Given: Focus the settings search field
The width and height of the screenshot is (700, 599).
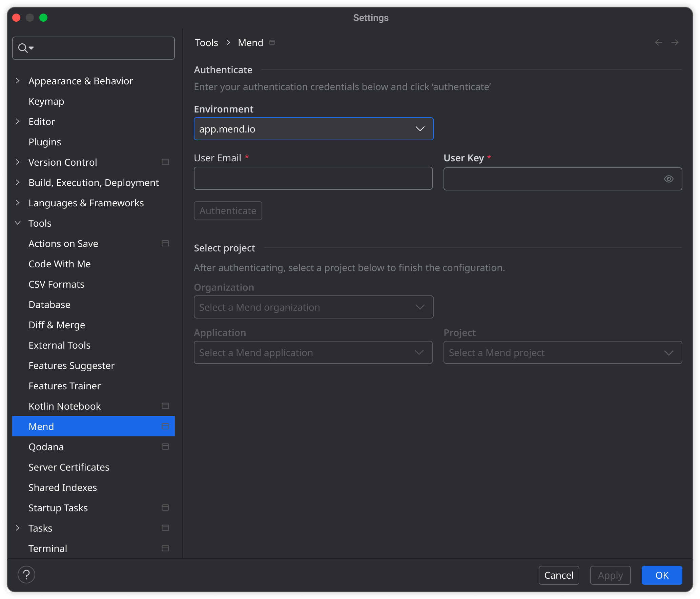Looking at the screenshot, I should [94, 48].
